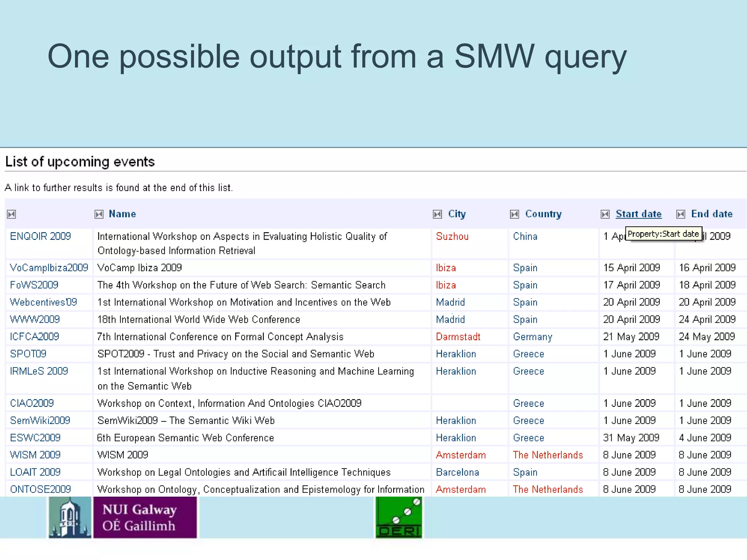
Task: Open the FoWS2009 event link
Action: pos(34,285)
